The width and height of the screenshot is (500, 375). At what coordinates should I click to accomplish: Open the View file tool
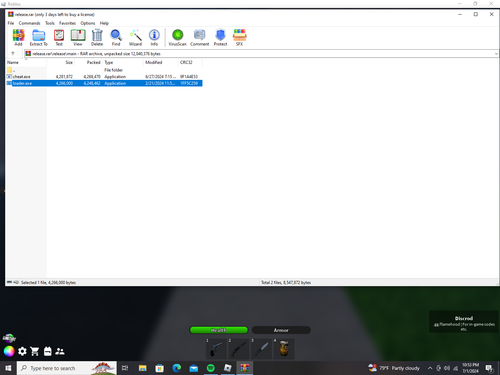point(78,37)
